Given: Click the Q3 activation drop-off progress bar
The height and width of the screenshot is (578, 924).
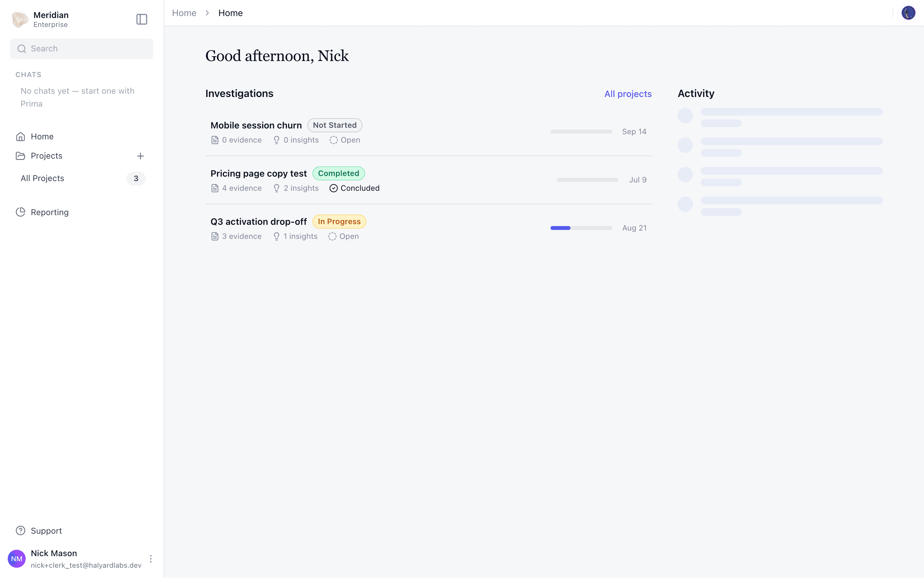Looking at the screenshot, I should (581, 228).
